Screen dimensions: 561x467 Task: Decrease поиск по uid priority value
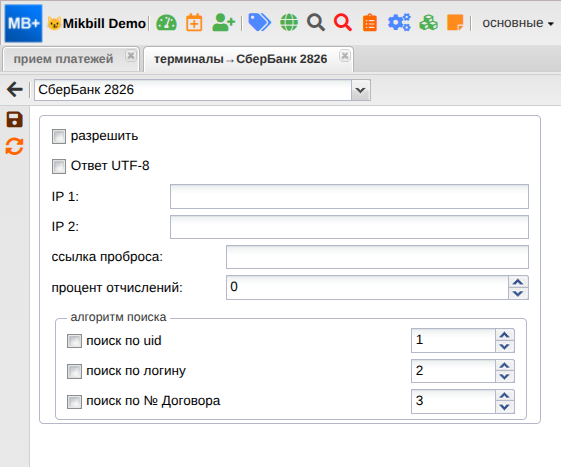coord(505,346)
